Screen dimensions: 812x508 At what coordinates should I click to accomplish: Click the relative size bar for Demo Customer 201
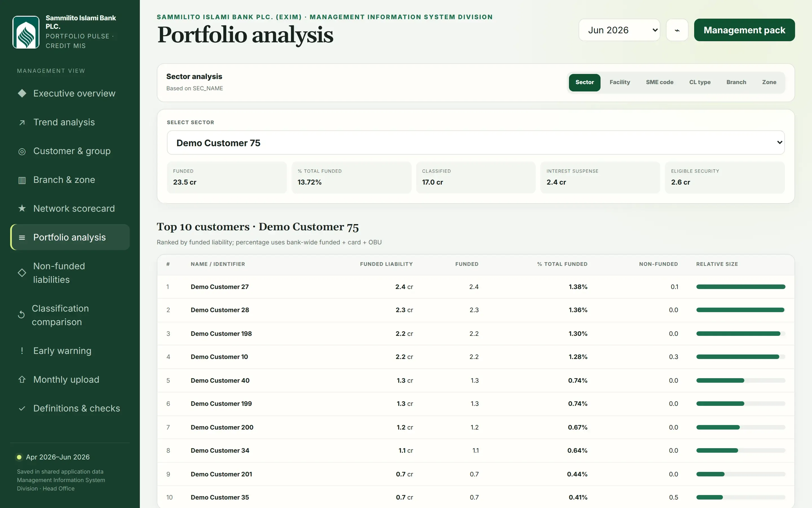741,474
